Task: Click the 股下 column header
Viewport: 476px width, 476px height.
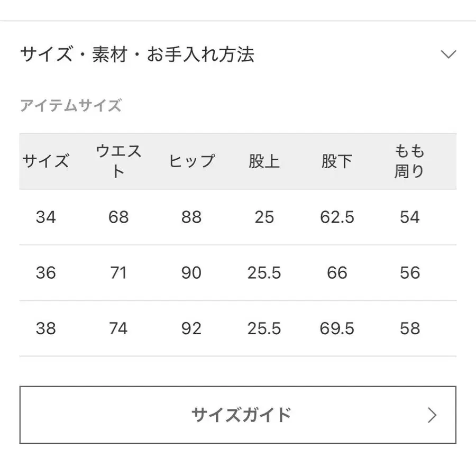Action: (336, 160)
